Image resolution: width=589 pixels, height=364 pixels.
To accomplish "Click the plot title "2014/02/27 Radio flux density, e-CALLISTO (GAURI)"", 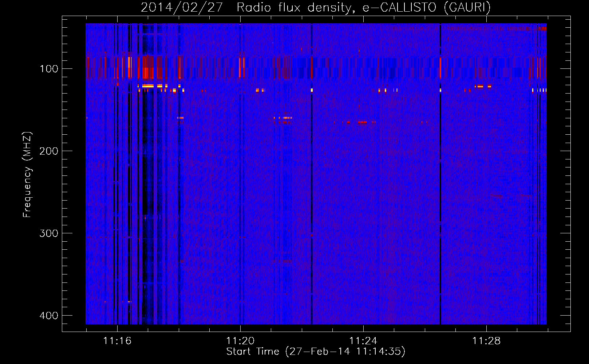I will [x=316, y=7].
